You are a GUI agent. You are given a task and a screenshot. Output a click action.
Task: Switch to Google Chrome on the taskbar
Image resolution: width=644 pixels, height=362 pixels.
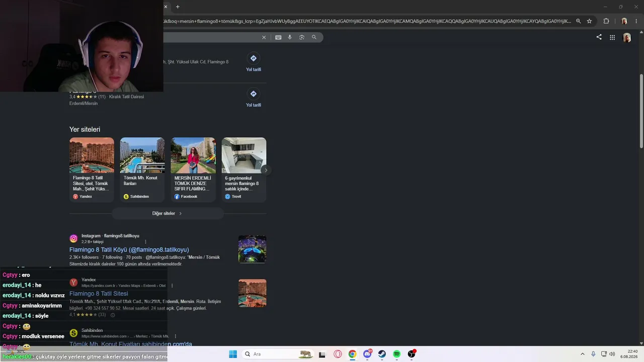(352, 354)
